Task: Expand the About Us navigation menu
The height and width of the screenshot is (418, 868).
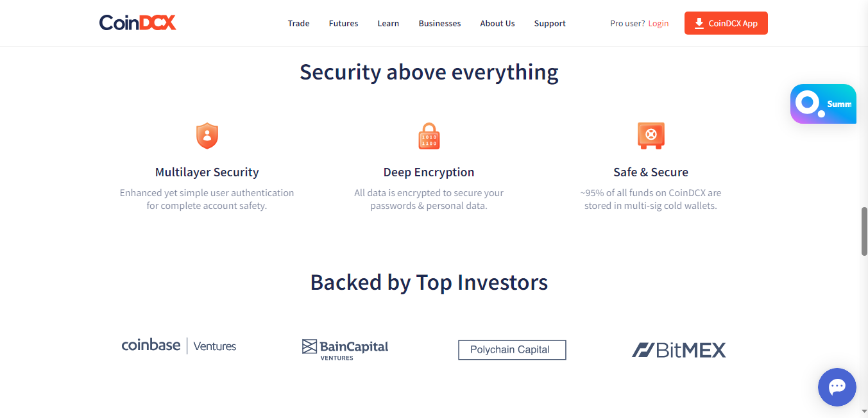Action: pos(497,24)
